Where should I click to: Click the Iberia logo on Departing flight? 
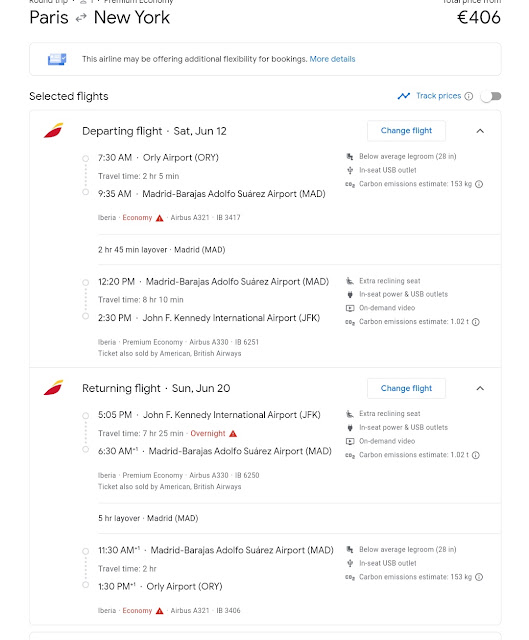pos(53,131)
